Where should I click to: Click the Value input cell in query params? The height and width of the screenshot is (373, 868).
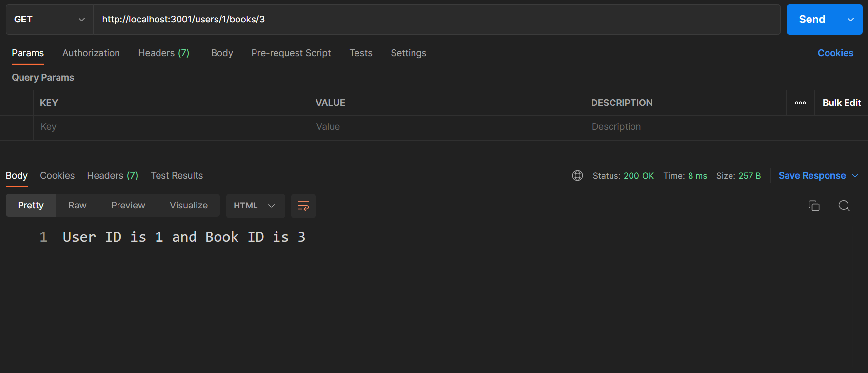coord(447,127)
